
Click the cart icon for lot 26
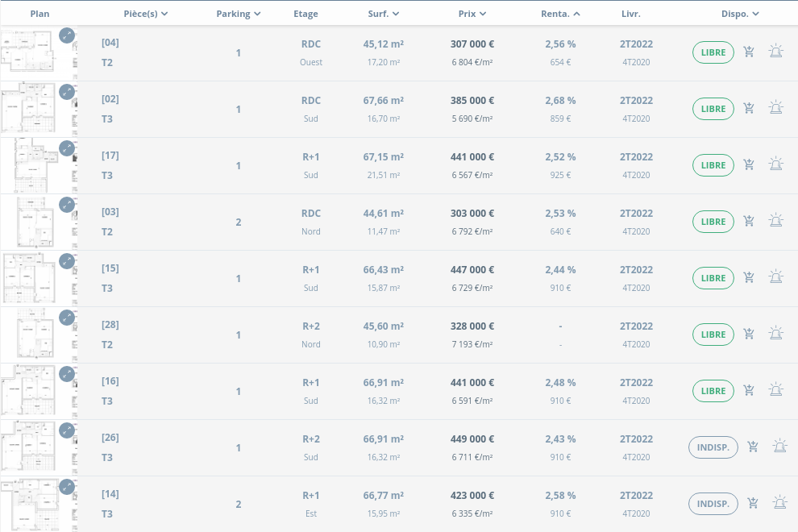tap(753, 447)
